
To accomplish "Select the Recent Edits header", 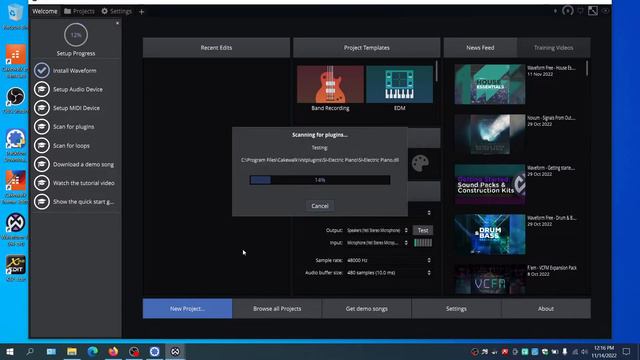I will tap(216, 48).
